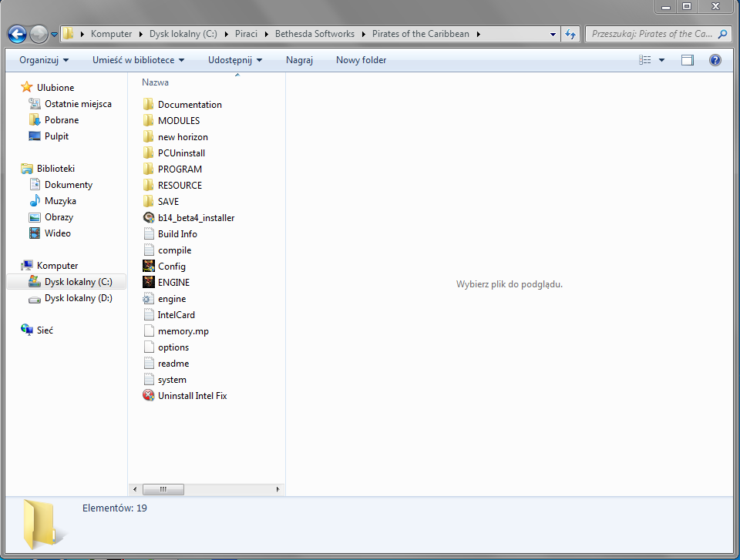Image resolution: width=740 pixels, height=560 pixels.
Task: Toggle the preview pane icon
Action: 688,60
